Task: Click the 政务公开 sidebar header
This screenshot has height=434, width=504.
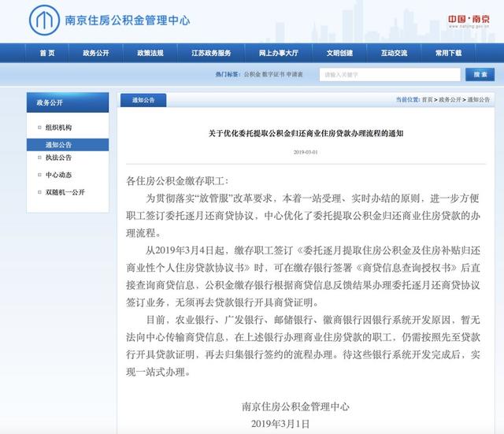Action: [x=68, y=102]
